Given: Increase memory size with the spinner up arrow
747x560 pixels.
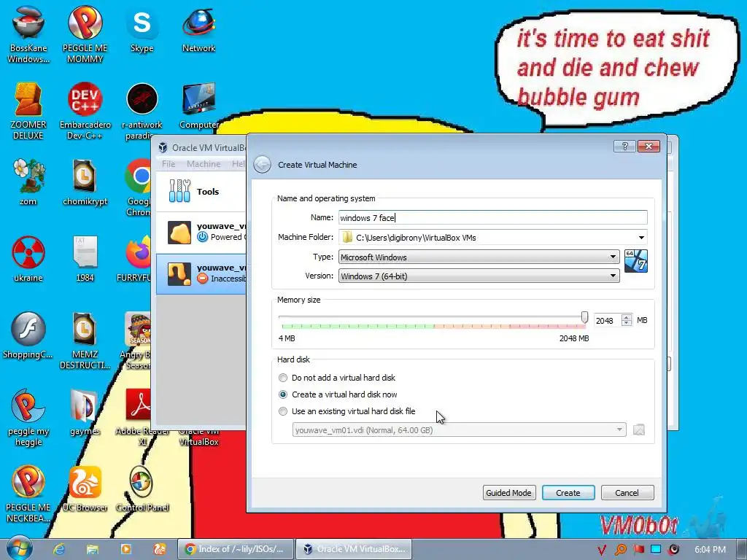Looking at the screenshot, I should coord(627,317).
